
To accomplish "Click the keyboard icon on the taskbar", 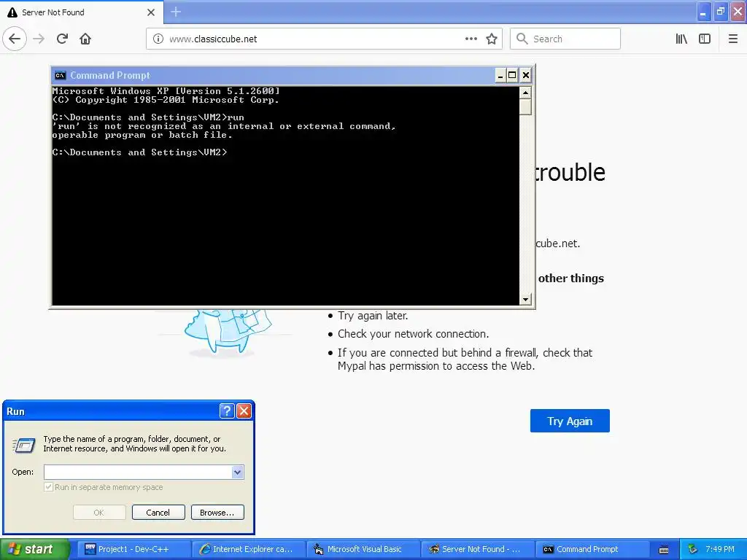I will tap(664, 550).
